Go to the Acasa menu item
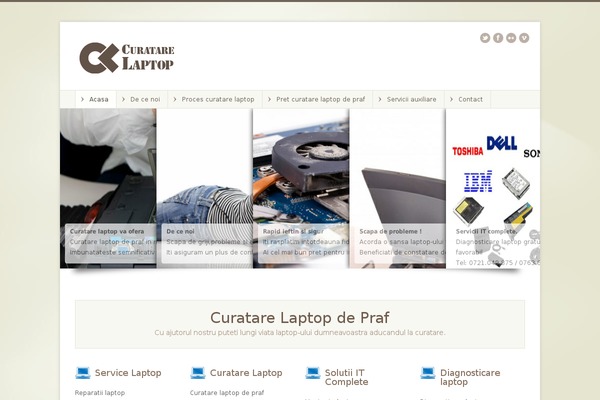The width and height of the screenshot is (600, 400). coord(95,100)
